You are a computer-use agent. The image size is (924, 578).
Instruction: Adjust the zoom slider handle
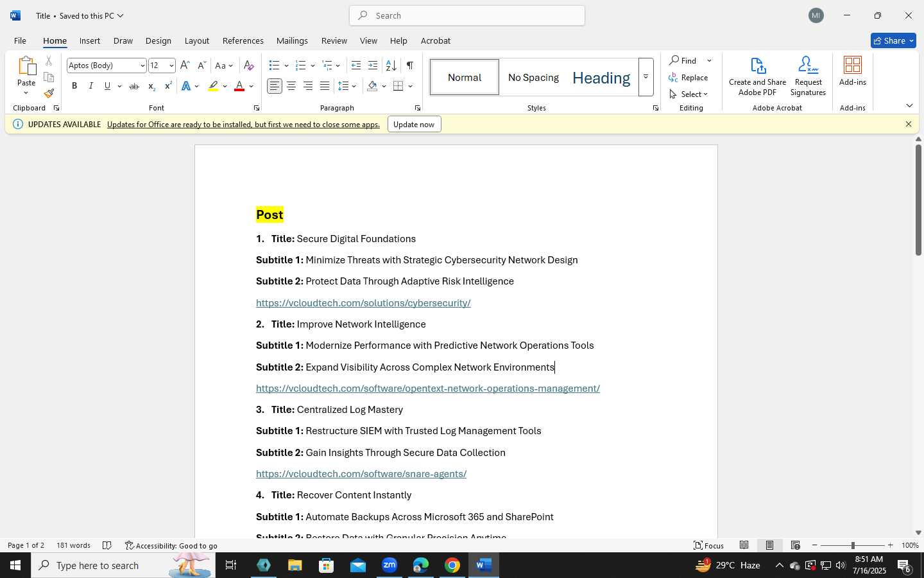click(x=853, y=545)
